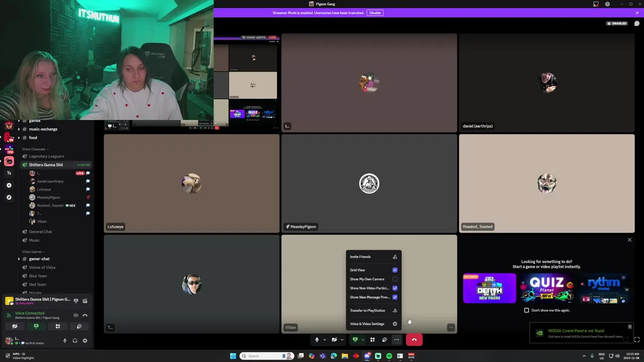Expand music-exchange channel threads arrow
This screenshot has height=362, width=644.
click(19, 129)
